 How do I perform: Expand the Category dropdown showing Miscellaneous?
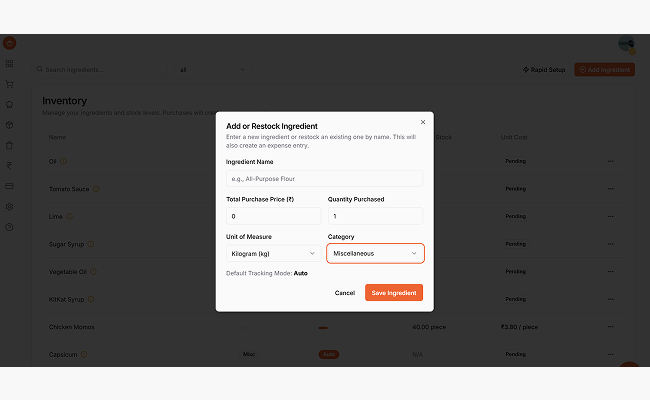pyautogui.click(x=375, y=254)
